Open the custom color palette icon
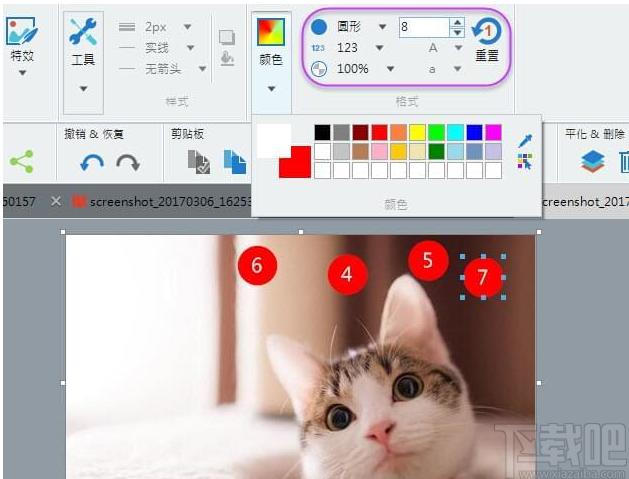629x479 pixels. tap(525, 161)
